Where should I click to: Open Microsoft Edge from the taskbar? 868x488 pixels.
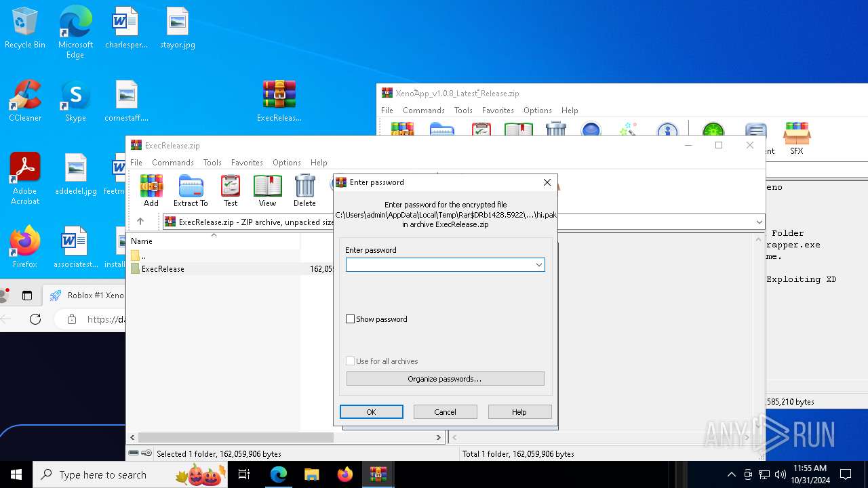point(278,474)
